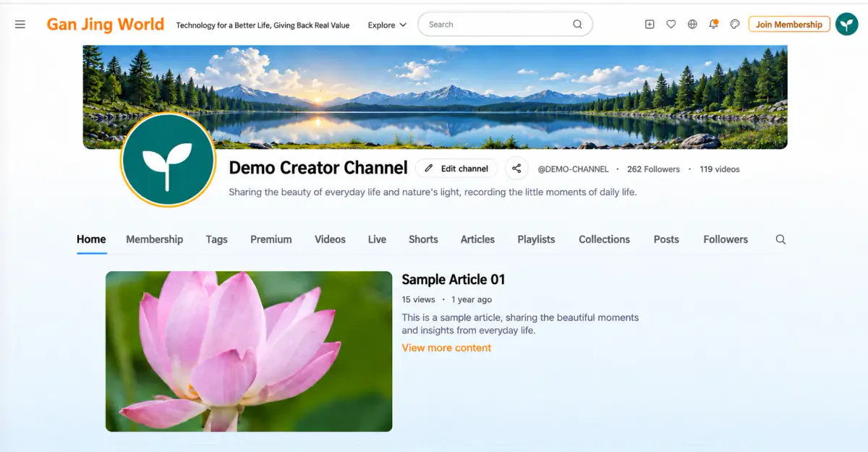The image size is (868, 452).
Task: Click the channel's sprout profile picture
Action: [x=168, y=161]
